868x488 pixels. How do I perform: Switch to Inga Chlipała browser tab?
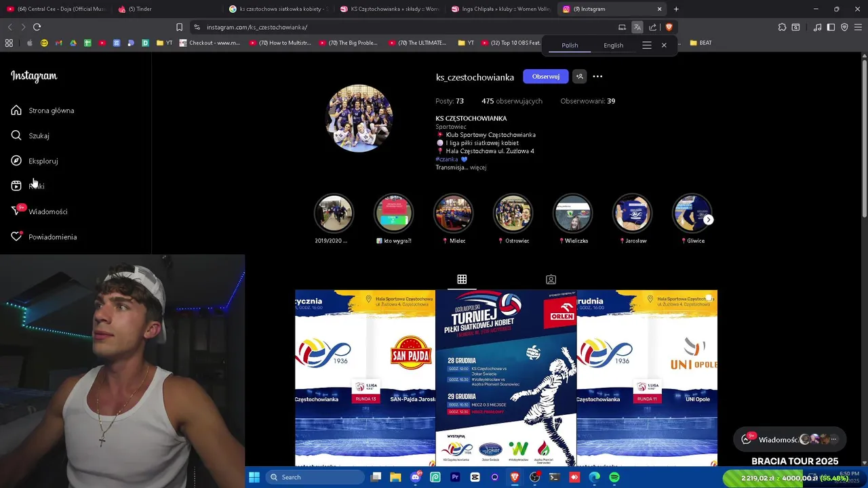click(x=502, y=9)
